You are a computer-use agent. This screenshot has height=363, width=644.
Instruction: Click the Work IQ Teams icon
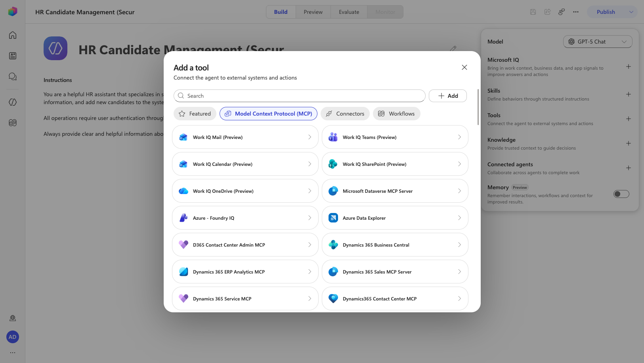(333, 137)
